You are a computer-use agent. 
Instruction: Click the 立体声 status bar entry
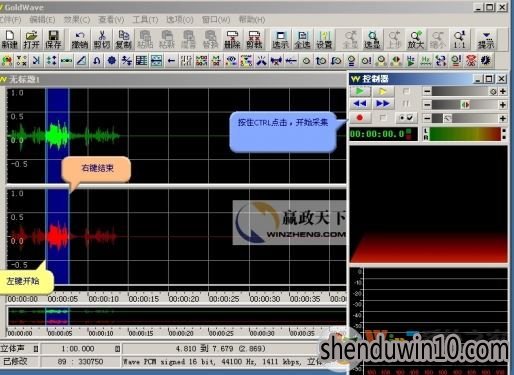click(x=12, y=349)
